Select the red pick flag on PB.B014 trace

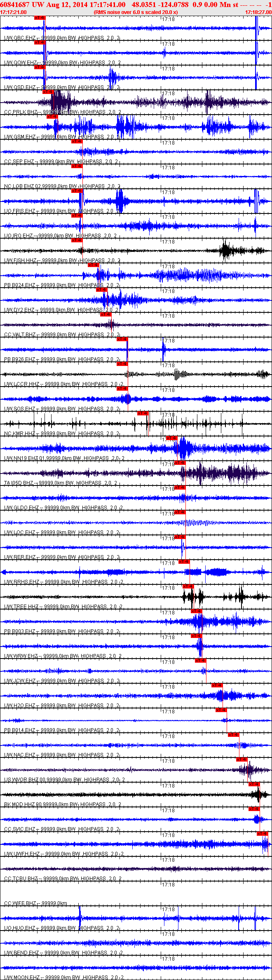[221, 710]
